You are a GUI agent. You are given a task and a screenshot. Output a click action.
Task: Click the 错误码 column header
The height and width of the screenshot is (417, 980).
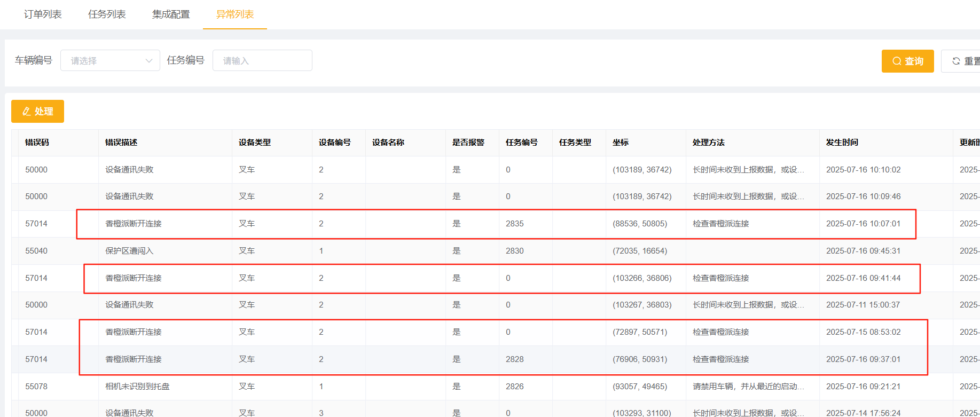tap(37, 143)
